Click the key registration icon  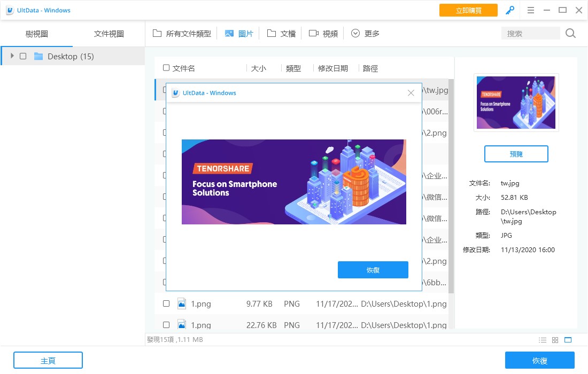click(509, 11)
